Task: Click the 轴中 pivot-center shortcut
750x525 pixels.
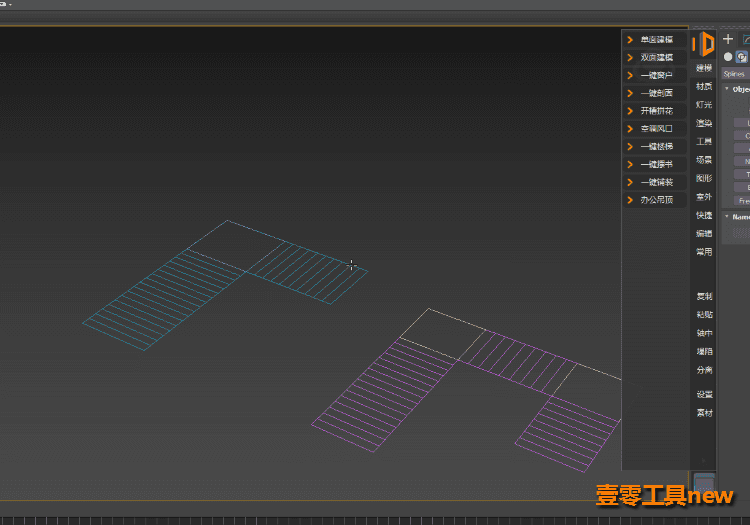Action: [704, 333]
